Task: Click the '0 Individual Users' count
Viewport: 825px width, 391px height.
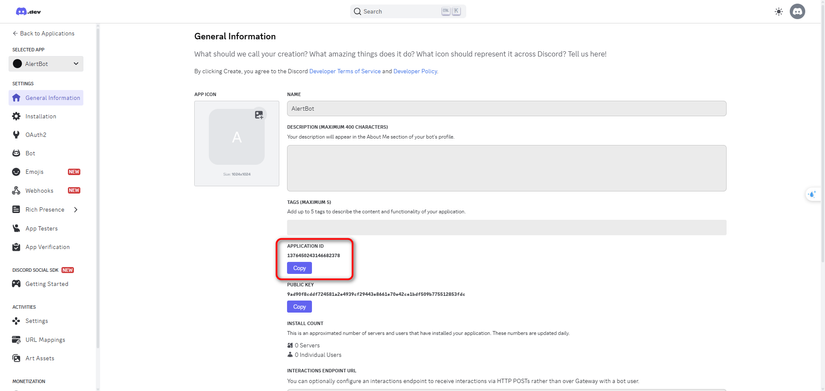Action: pos(314,355)
